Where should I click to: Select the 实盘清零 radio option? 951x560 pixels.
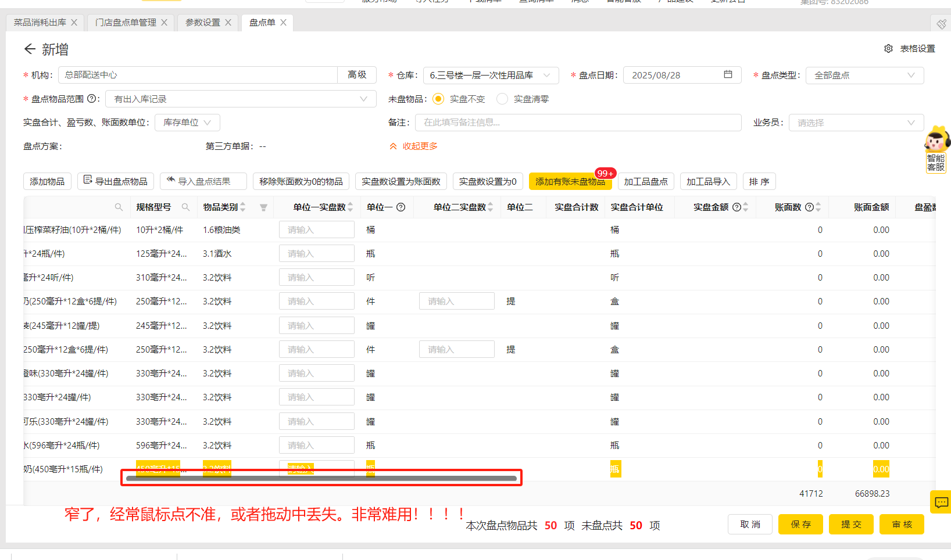502,99
